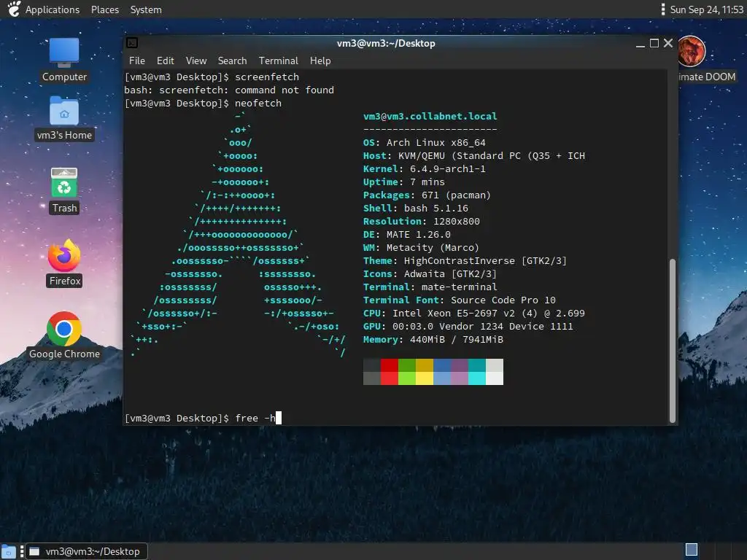This screenshot has width=747, height=560.
Task: Open the Trash desktop icon
Action: coord(64,190)
